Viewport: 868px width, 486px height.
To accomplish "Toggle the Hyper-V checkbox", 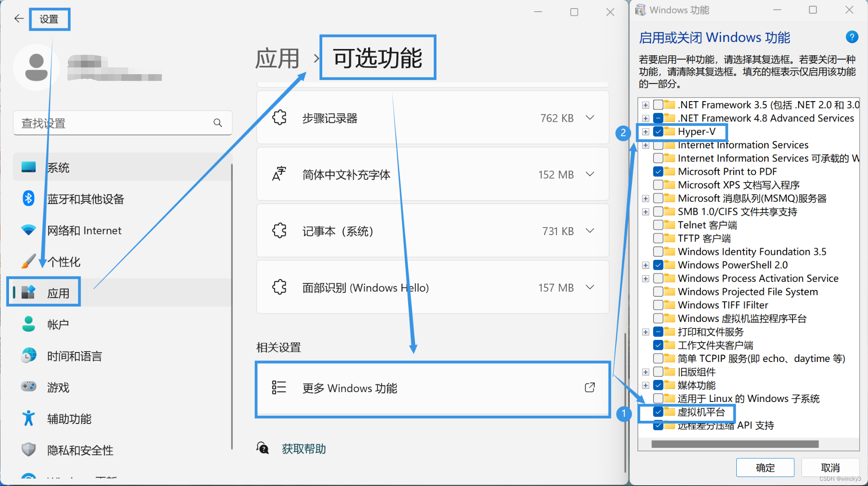I will pyautogui.click(x=658, y=132).
